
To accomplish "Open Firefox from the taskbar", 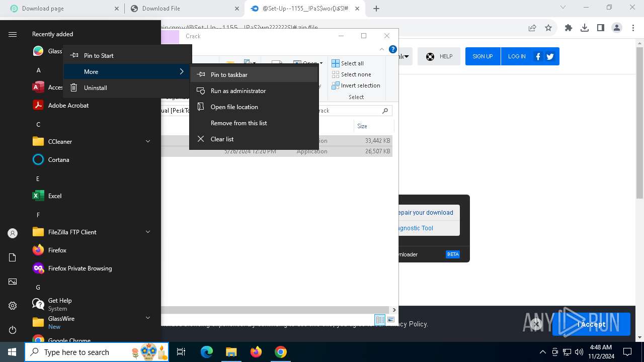I will click(256, 352).
